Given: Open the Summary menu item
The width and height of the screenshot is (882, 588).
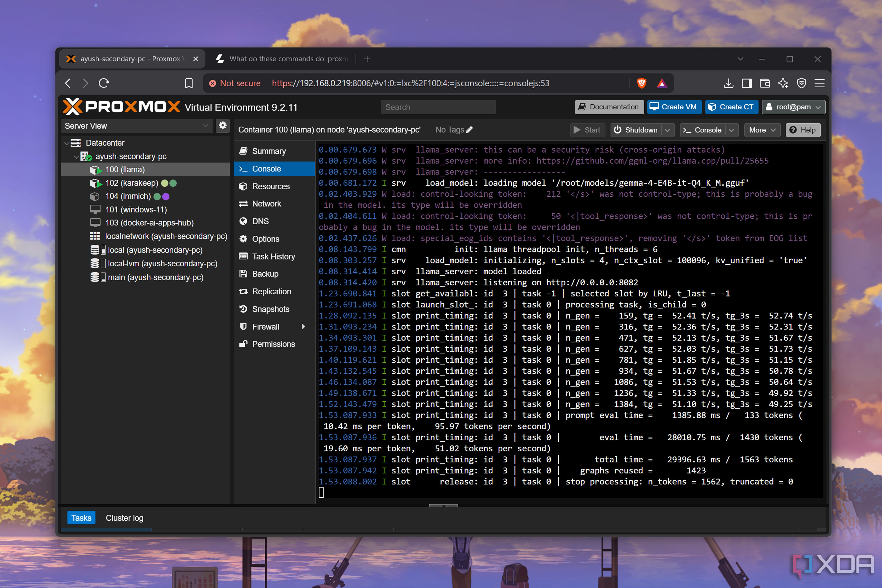Looking at the screenshot, I should pos(274,151).
